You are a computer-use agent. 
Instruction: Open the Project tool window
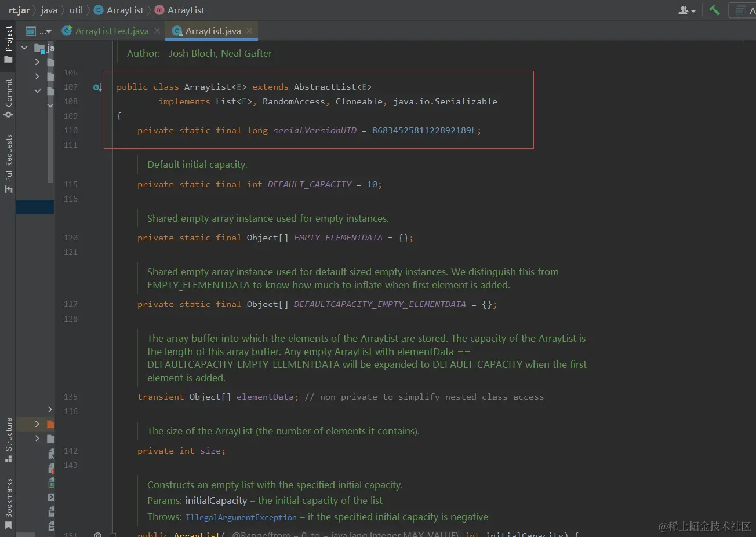tap(8, 44)
